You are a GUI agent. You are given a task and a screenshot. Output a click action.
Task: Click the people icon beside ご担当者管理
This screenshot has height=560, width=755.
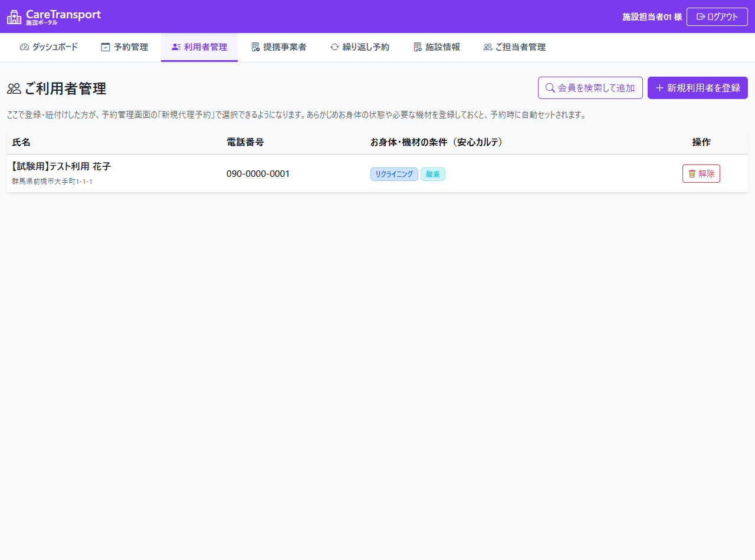tap(488, 47)
